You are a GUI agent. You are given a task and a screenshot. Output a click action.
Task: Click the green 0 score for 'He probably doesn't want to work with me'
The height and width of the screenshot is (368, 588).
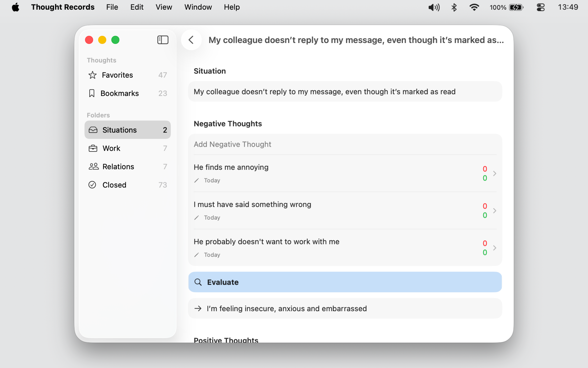(x=485, y=253)
